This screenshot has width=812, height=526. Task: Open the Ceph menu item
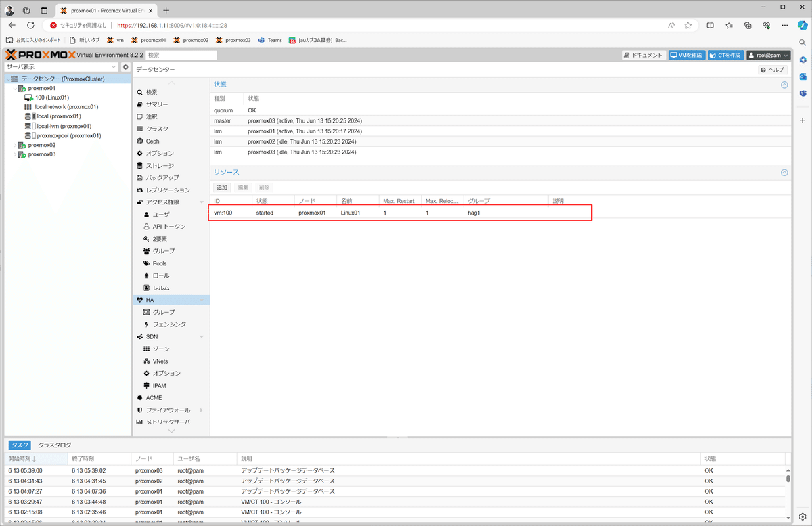tap(152, 141)
